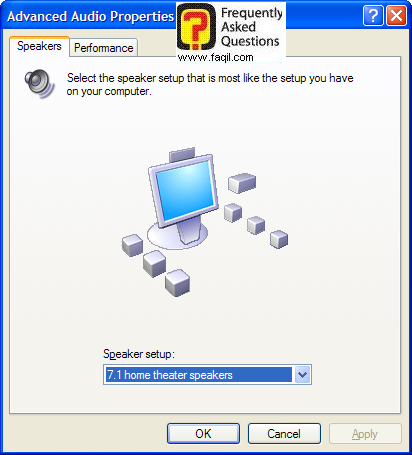
Task: Select the left-row cube speaker nearest the monitor base
Action: coord(133,245)
